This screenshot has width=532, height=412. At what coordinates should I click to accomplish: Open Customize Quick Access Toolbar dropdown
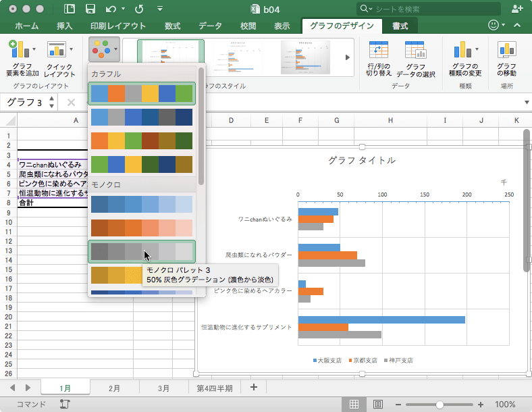click(160, 9)
